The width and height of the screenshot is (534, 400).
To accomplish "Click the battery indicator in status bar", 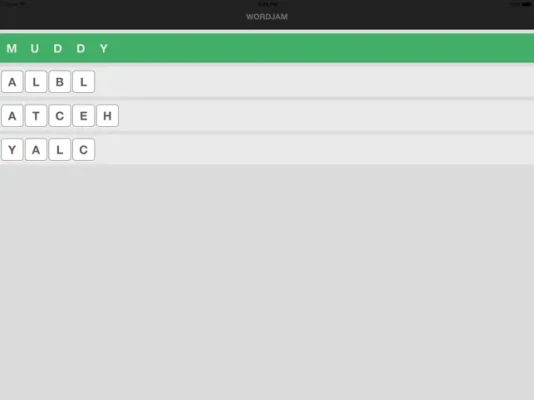I will click(x=527, y=4).
